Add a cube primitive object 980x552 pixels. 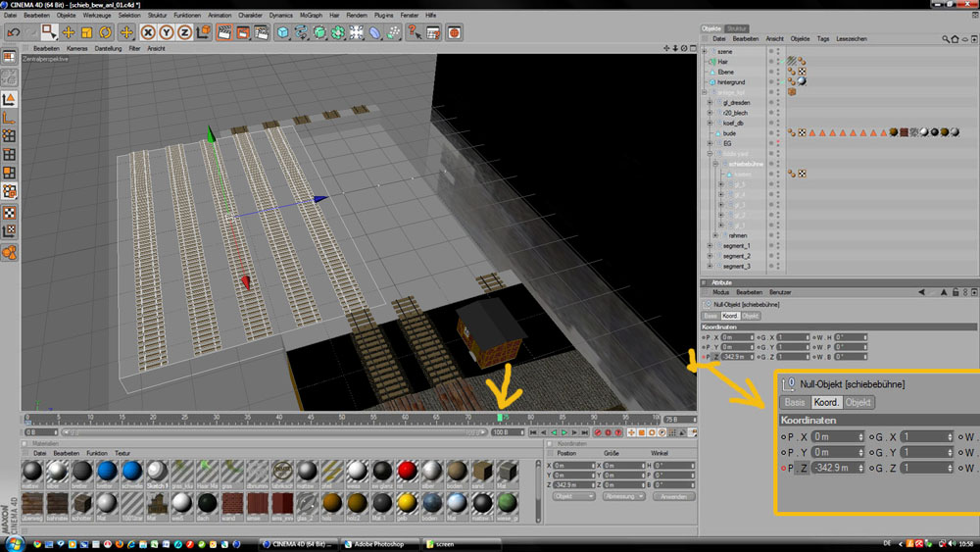click(282, 32)
